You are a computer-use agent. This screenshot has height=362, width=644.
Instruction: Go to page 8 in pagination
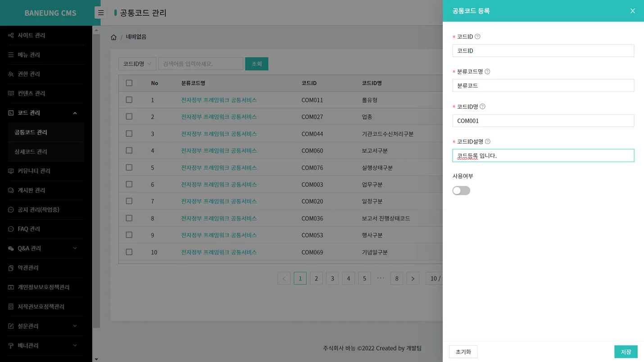397,278
